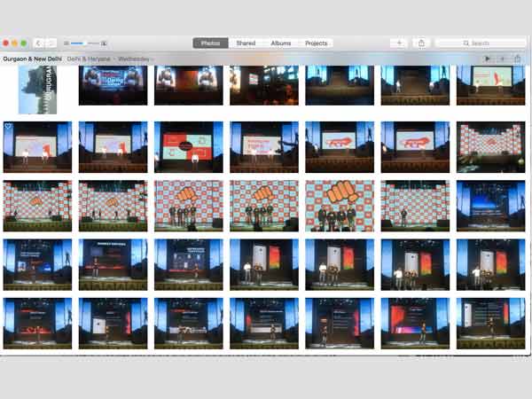Image resolution: width=532 pixels, height=399 pixels.
Task: Toggle the favorite heart on the photo thumbnail
Action: coord(9,127)
